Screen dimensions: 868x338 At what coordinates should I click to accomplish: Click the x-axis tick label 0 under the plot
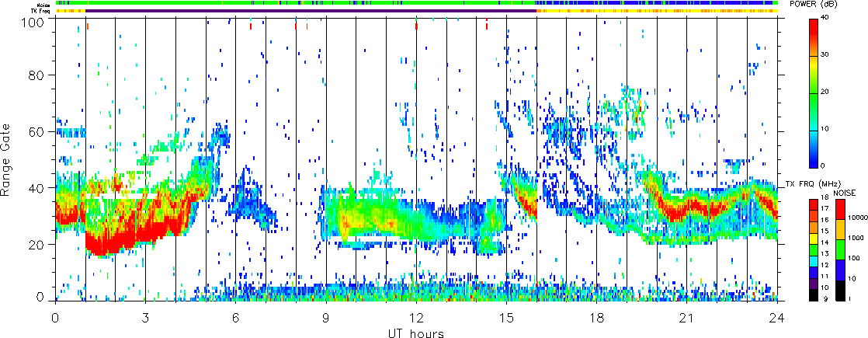55,318
